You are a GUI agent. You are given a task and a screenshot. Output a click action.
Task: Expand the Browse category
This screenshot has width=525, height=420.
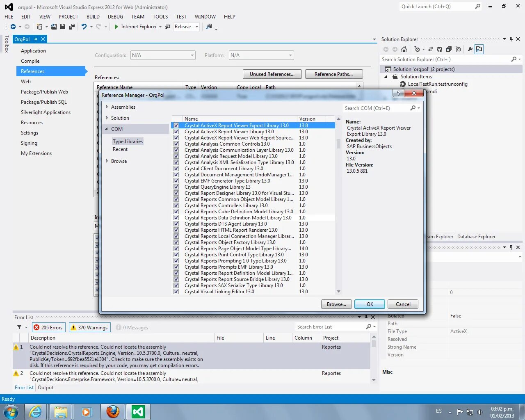(107, 161)
